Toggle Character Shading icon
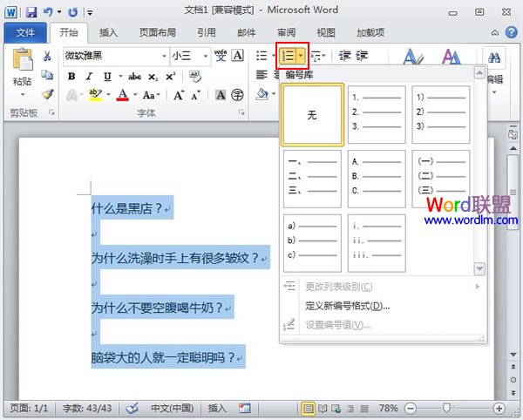Screen dimensions: 523x420 pos(221,95)
